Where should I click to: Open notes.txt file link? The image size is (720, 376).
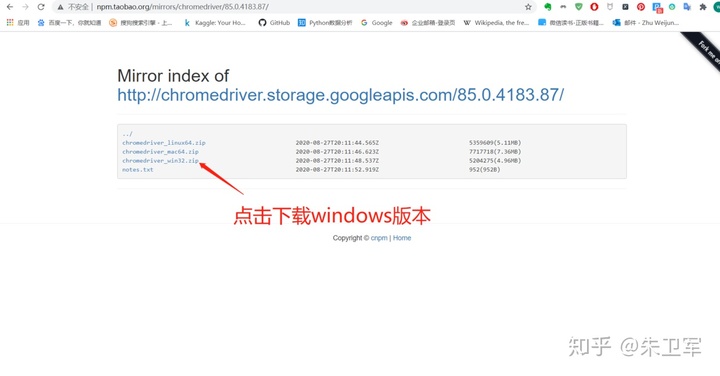[x=138, y=169]
